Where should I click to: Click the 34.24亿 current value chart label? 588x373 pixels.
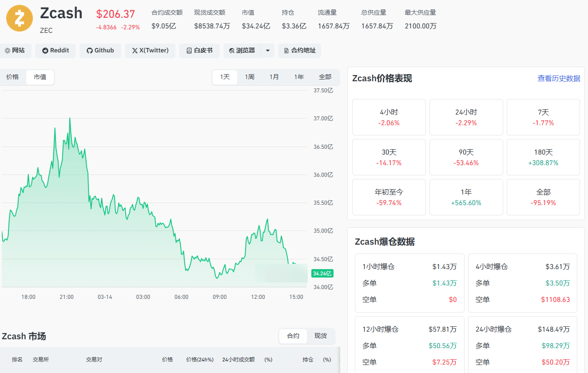322,274
